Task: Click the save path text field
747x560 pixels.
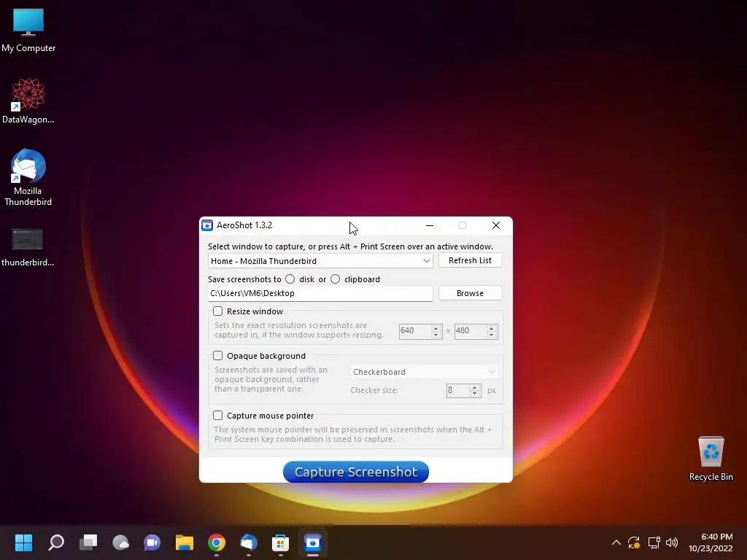Action: point(320,293)
